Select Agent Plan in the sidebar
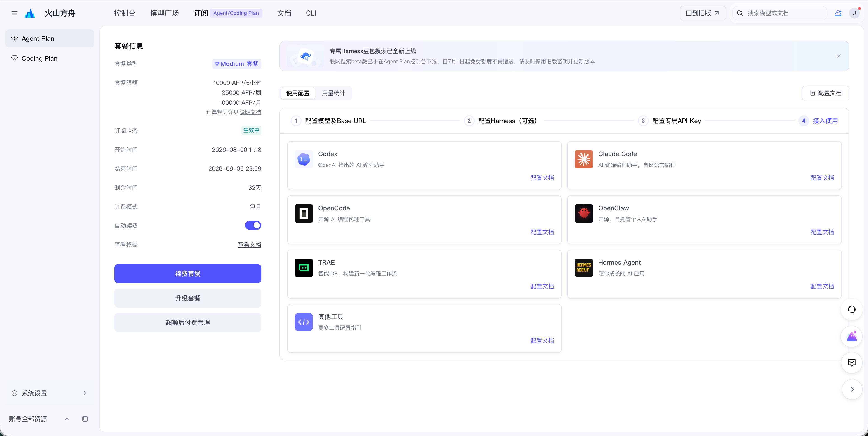This screenshot has height=436, width=868. [x=50, y=38]
